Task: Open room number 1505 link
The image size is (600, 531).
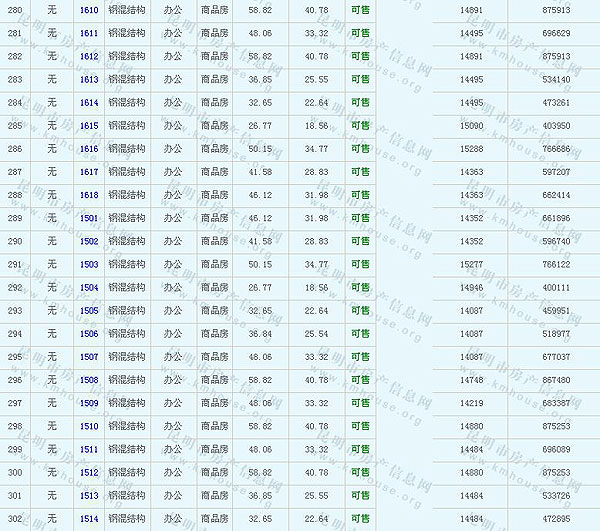Action: [x=89, y=311]
